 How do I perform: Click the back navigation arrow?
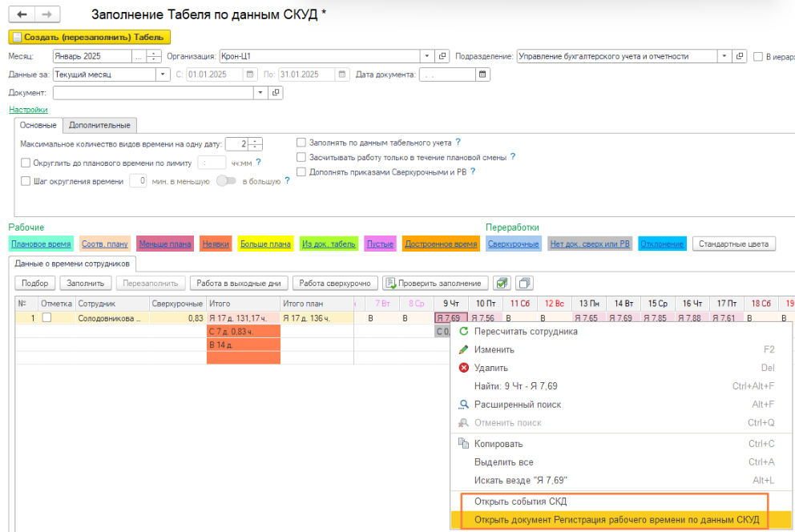pyautogui.click(x=22, y=14)
